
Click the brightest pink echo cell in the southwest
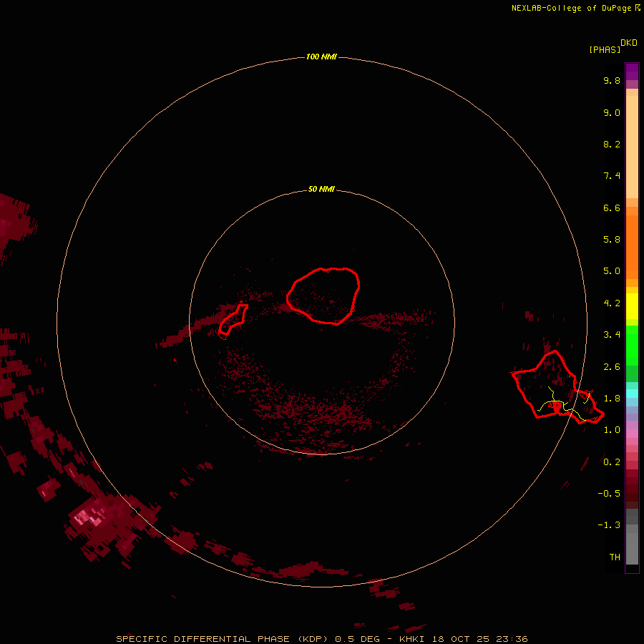[87, 517]
